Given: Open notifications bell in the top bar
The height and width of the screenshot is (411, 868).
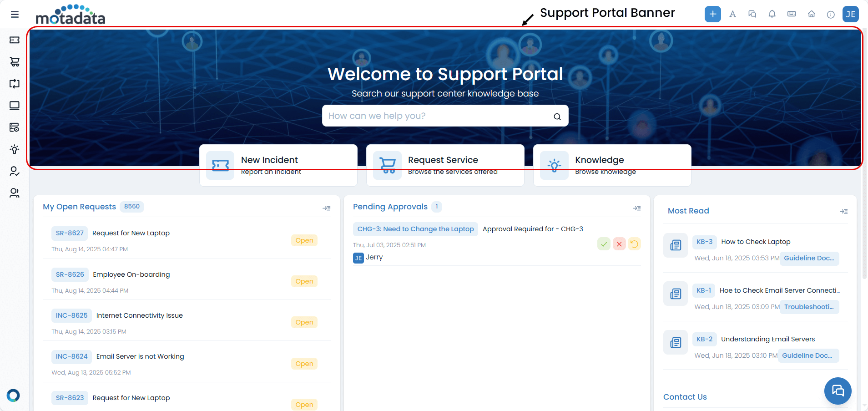Looking at the screenshot, I should (772, 14).
